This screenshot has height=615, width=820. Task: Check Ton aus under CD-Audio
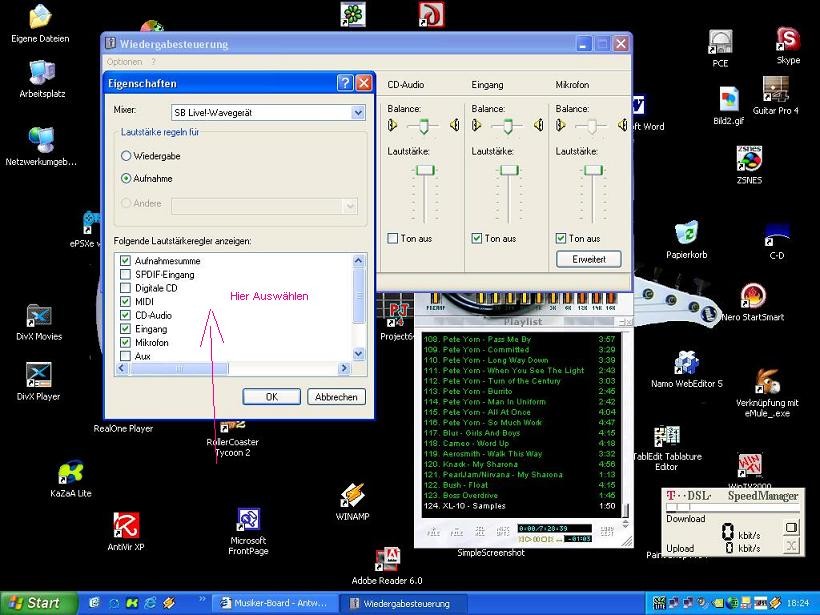pos(393,238)
